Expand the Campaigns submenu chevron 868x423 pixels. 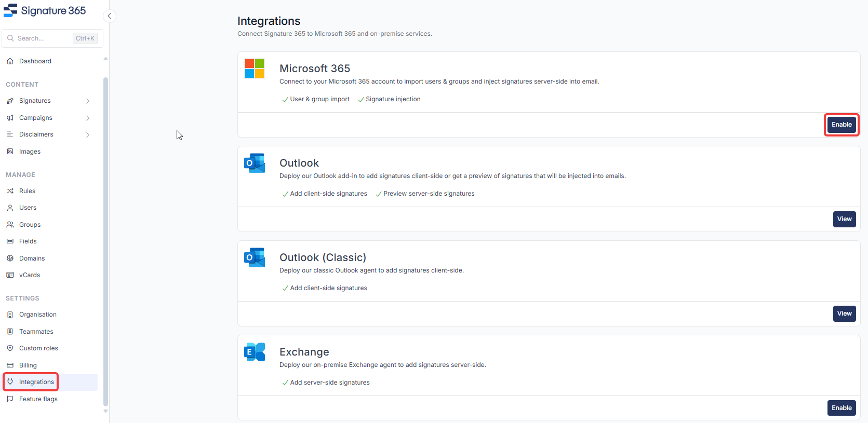(88, 118)
